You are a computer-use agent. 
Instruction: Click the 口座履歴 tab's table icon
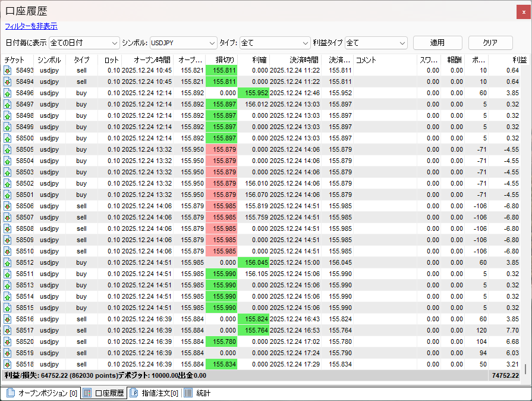[x=87, y=393]
